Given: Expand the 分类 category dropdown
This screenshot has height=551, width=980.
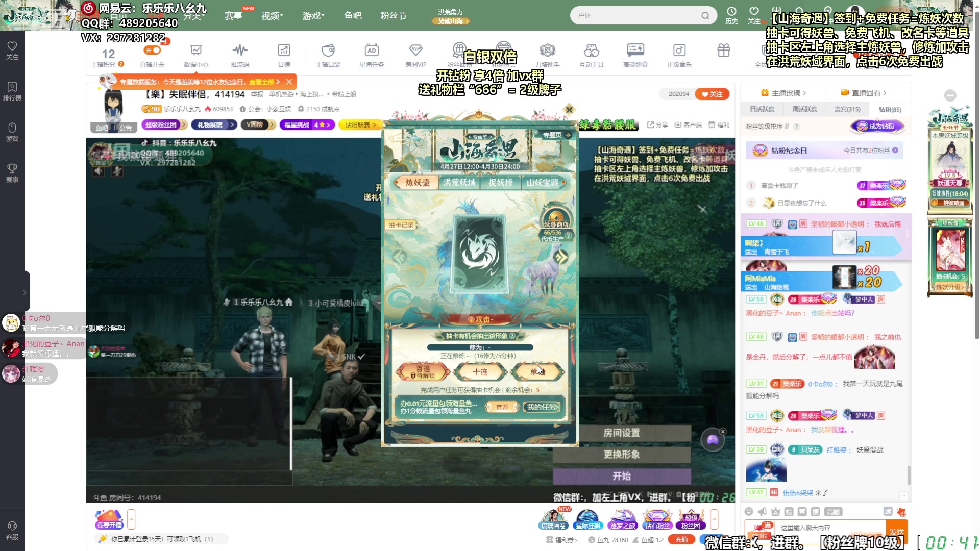Looking at the screenshot, I should (194, 16).
